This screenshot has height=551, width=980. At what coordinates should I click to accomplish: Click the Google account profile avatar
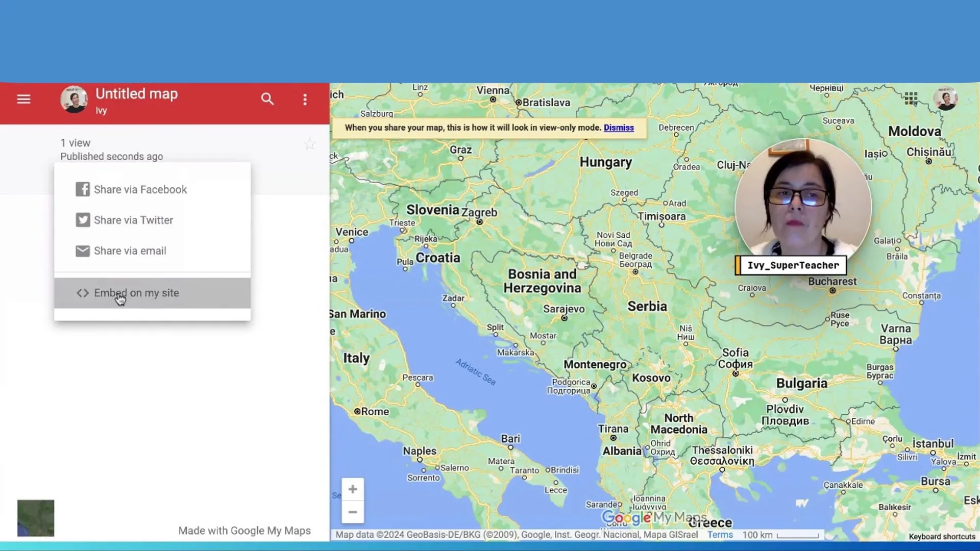[x=947, y=98]
